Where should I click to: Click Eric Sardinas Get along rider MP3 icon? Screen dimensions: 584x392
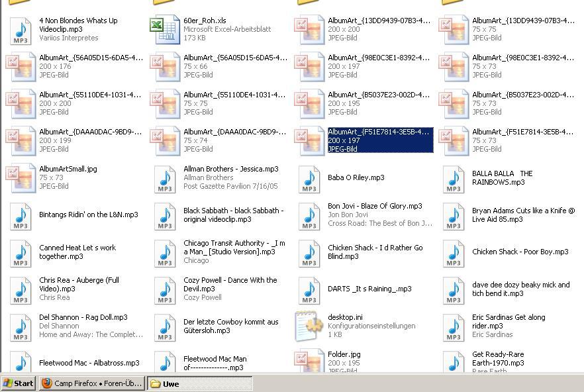(454, 328)
